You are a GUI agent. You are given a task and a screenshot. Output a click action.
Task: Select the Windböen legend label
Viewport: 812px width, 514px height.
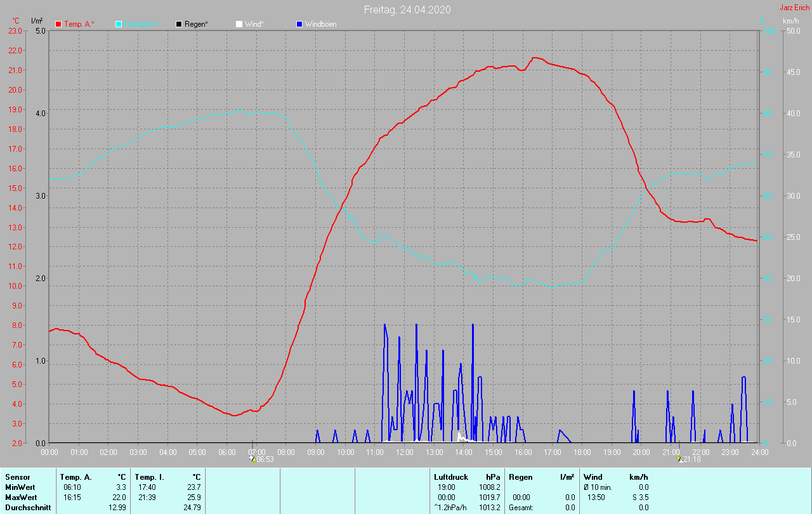click(320, 24)
